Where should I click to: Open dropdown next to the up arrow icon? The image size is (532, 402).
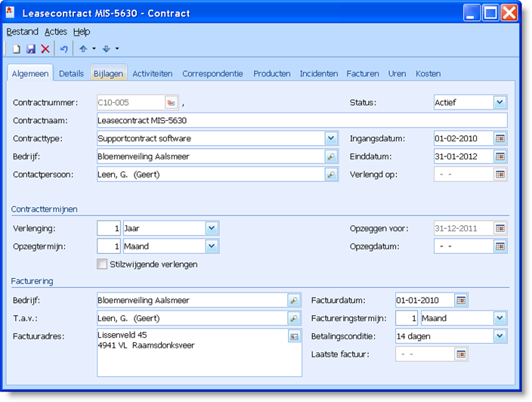94,49
